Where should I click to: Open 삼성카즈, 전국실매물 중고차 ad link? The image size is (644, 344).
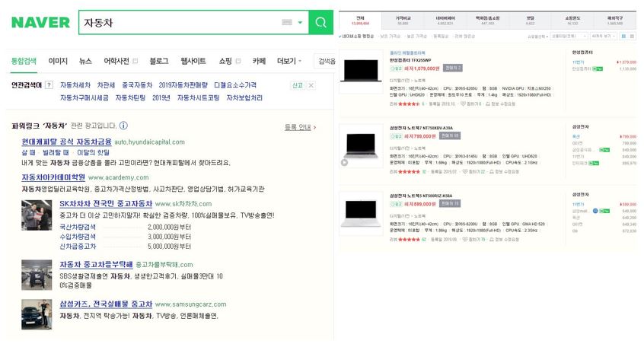click(106, 304)
